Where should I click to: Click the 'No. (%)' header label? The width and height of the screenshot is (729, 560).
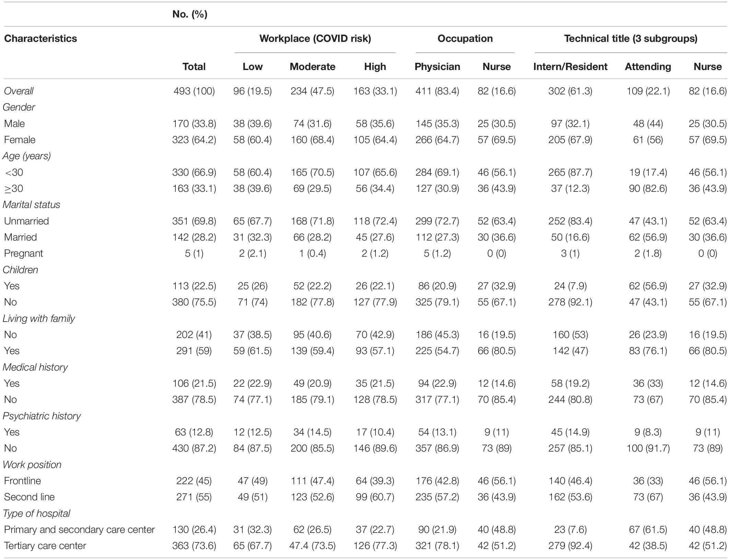pos(190,14)
